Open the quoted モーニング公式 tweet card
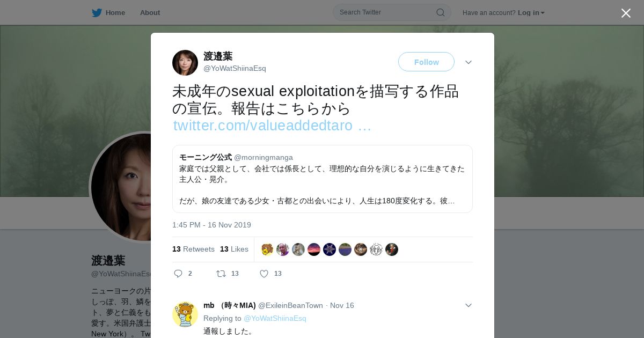Image resolution: width=644 pixels, height=338 pixels. pos(323,179)
